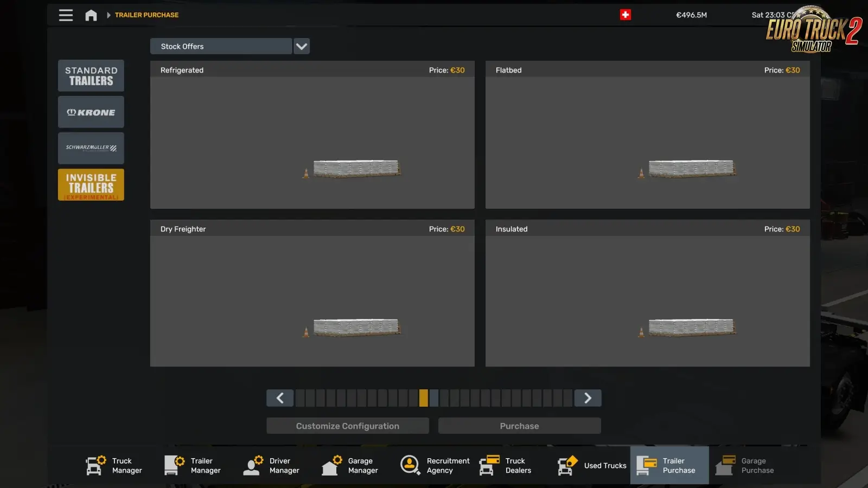
Task: Click the Customize Configuration button
Action: click(x=348, y=426)
